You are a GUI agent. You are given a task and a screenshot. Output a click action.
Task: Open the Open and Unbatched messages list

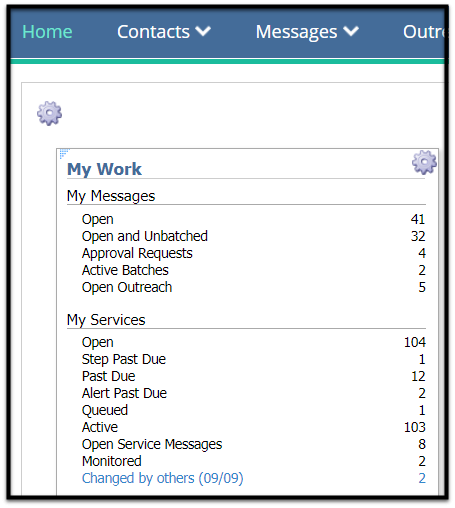click(x=145, y=236)
